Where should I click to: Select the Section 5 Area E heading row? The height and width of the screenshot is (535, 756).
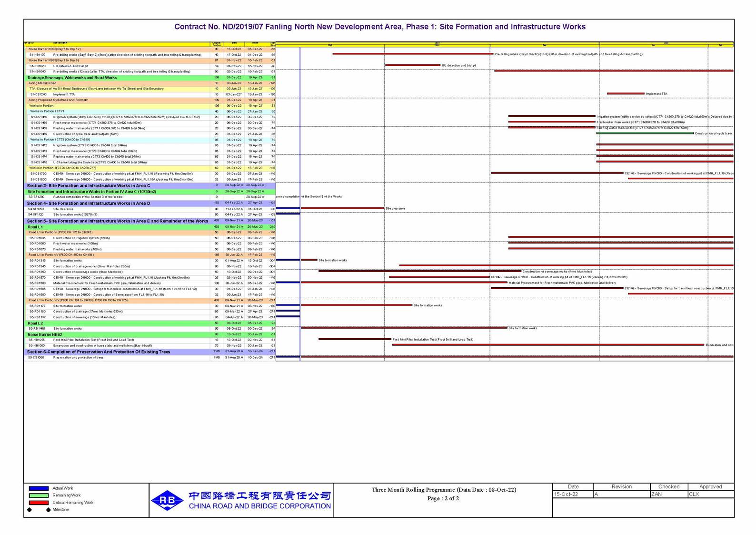pyautogui.click(x=149, y=221)
